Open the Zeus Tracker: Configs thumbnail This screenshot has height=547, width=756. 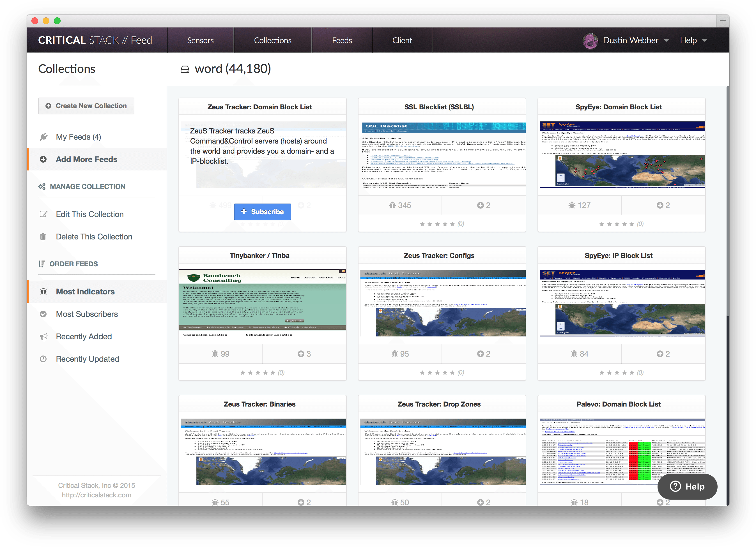[442, 303]
